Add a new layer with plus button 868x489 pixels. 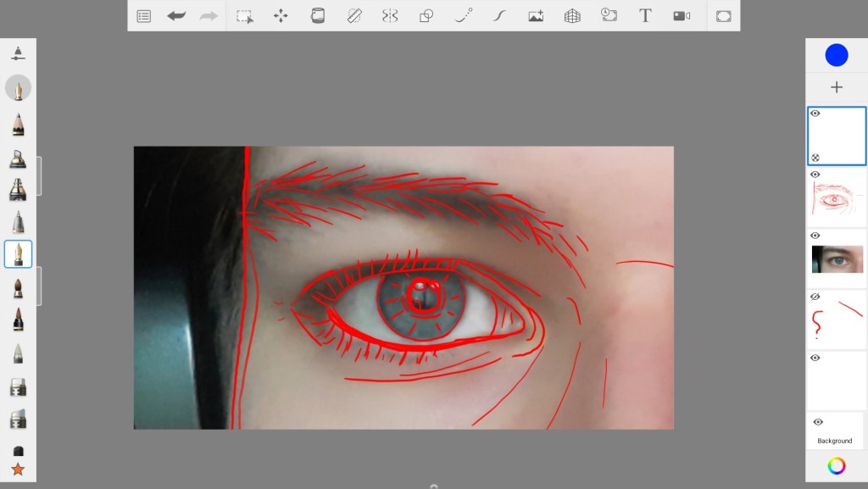(837, 87)
